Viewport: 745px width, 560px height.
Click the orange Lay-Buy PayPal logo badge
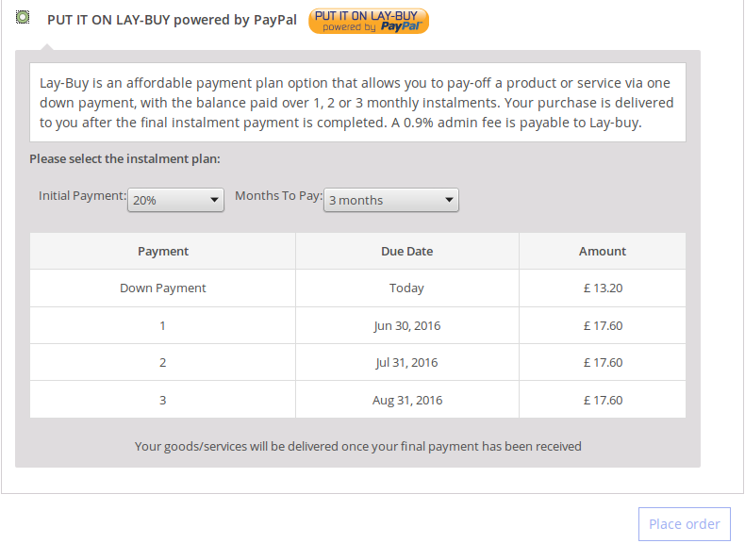click(369, 22)
